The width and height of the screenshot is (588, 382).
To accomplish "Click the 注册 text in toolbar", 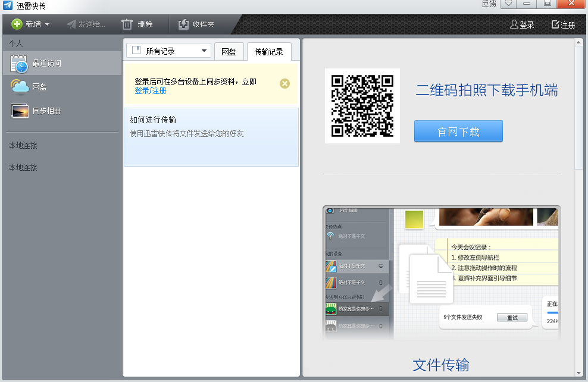I will 568,25.
